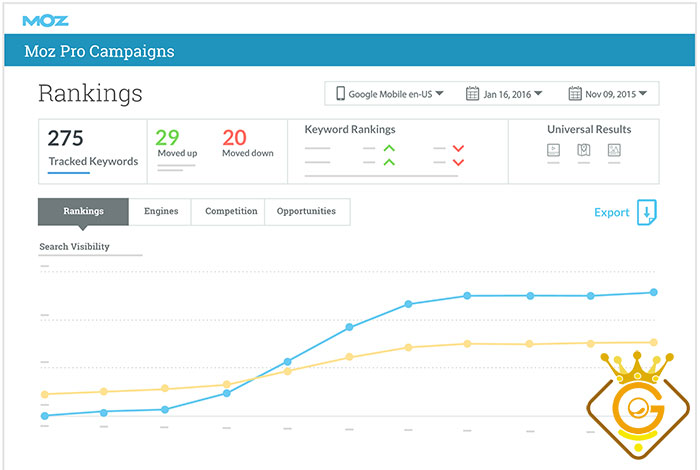Image resolution: width=700 pixels, height=470 pixels.
Task: Click the image result icon under Universal Results
Action: pyautogui.click(x=614, y=150)
